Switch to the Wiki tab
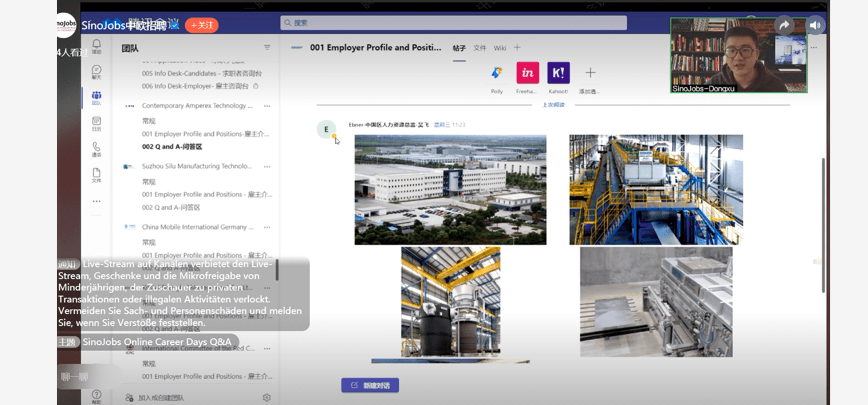Screen dimensions: 868x405 [x=500, y=48]
